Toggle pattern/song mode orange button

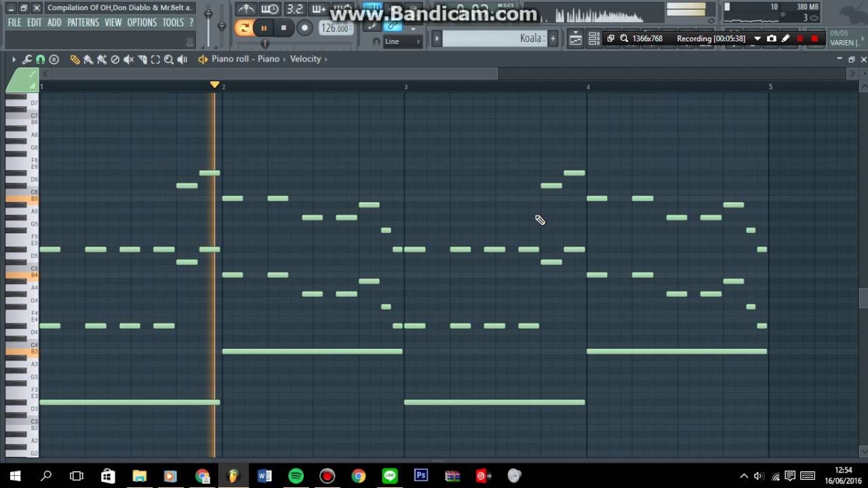[243, 28]
